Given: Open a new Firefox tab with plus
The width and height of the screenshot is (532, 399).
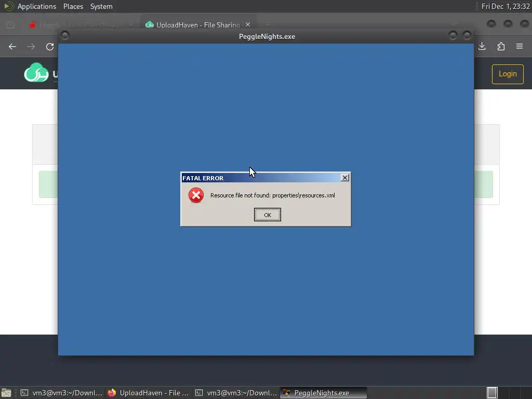Looking at the screenshot, I should [268, 25].
